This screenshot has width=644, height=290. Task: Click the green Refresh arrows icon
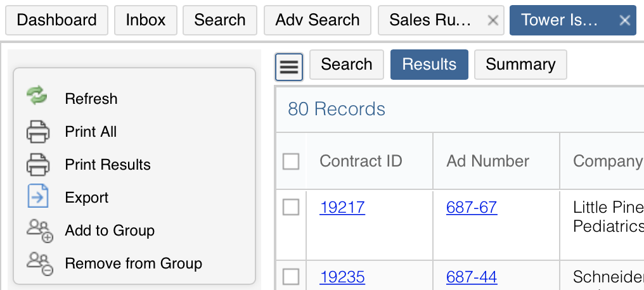(37, 96)
